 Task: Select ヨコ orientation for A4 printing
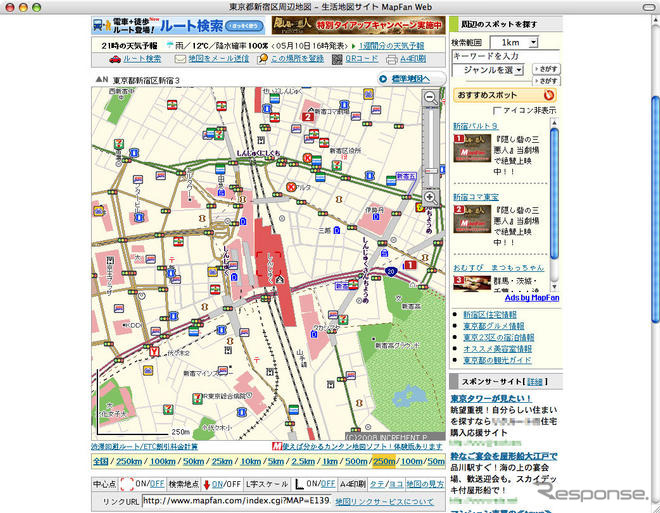tap(396, 484)
